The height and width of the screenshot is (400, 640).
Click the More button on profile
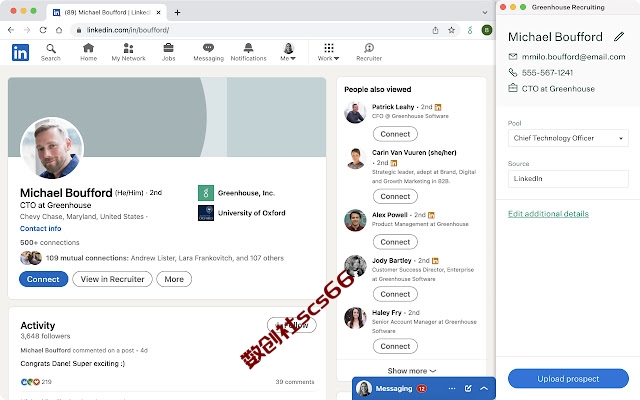point(174,279)
